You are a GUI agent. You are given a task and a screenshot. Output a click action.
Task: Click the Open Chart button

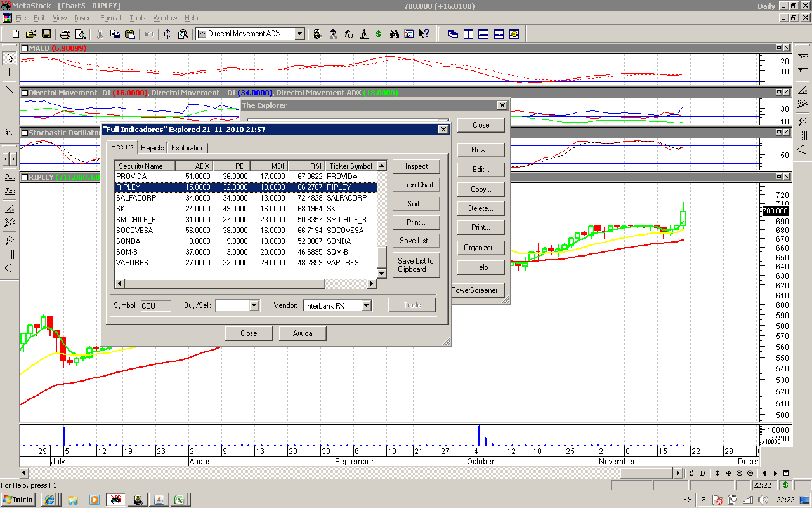pyautogui.click(x=416, y=185)
